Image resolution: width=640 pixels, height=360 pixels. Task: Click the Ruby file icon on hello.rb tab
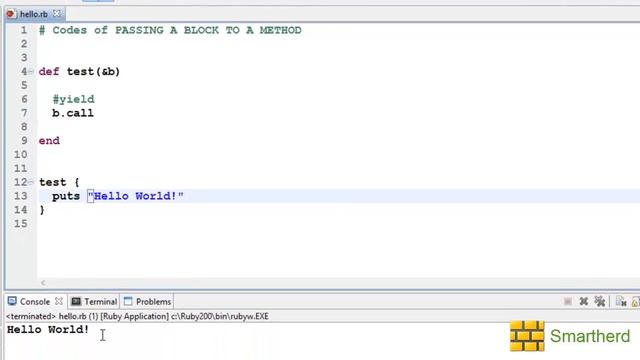pos(11,14)
